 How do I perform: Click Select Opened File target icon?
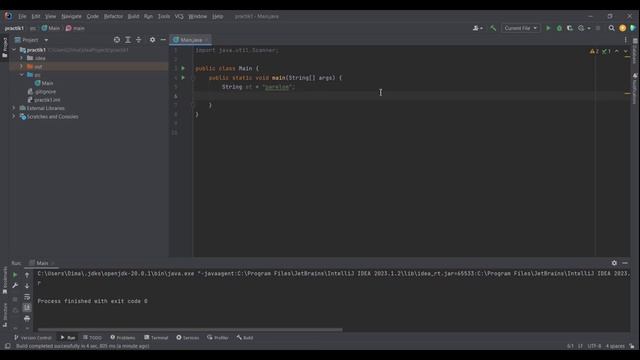pyautogui.click(x=117, y=40)
